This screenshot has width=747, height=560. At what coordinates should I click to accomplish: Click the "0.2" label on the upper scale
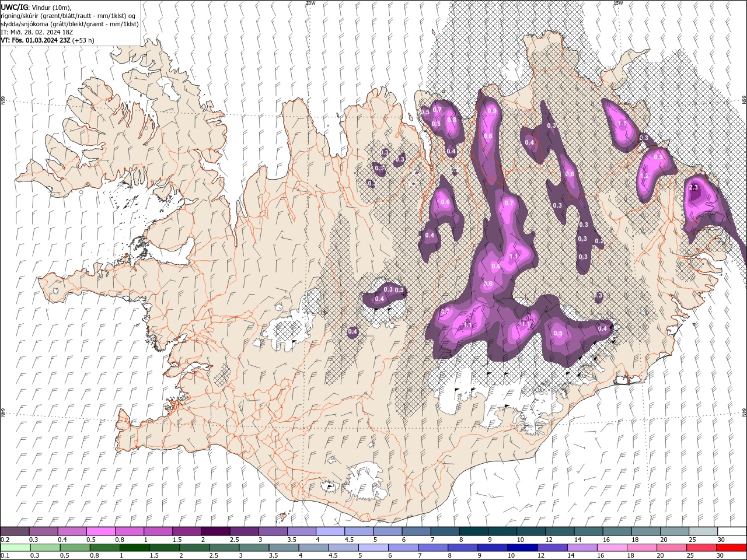5,540
